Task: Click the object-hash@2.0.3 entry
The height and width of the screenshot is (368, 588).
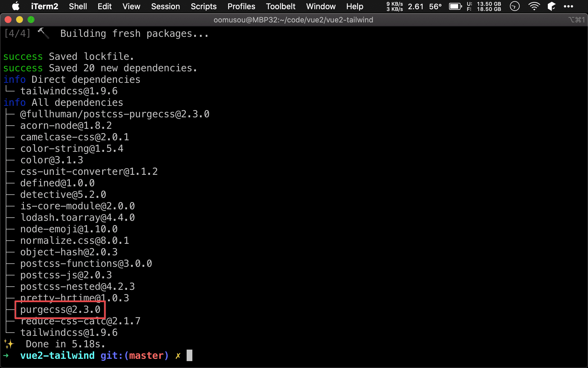Action: click(69, 252)
